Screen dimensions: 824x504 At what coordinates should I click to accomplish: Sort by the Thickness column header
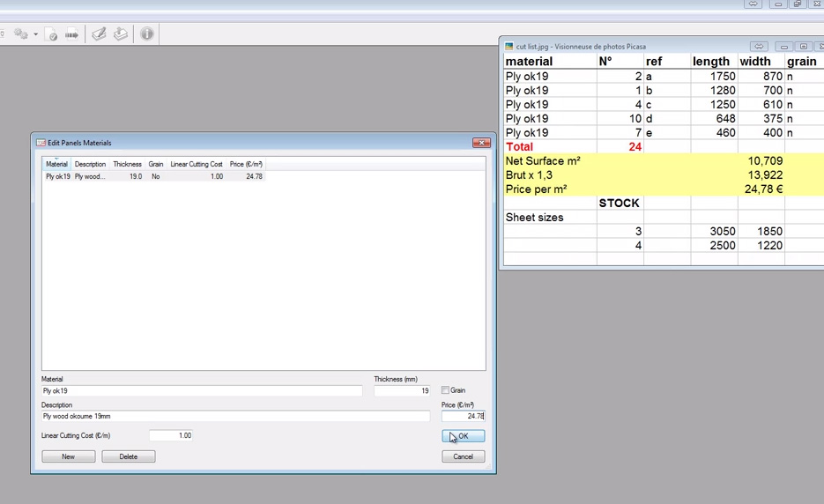(127, 164)
